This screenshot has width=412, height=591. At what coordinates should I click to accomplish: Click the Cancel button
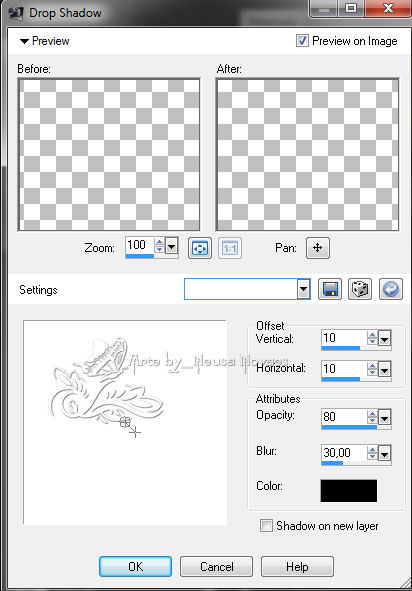(216, 567)
